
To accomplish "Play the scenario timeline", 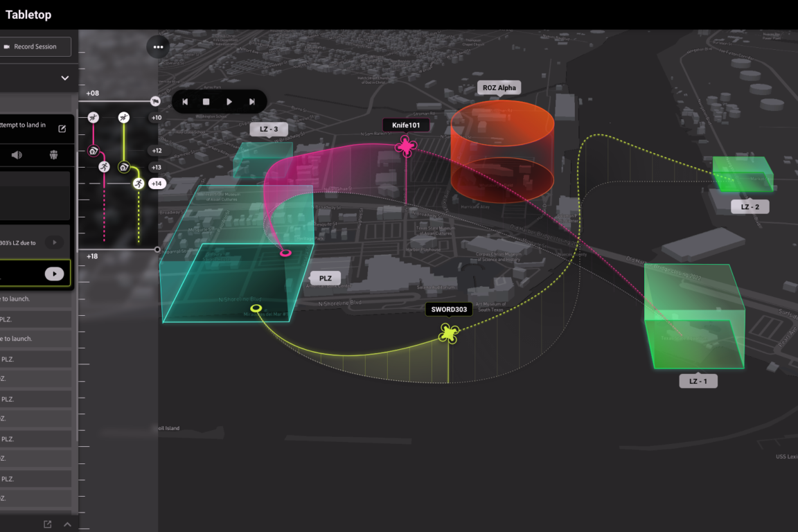I will [229, 102].
